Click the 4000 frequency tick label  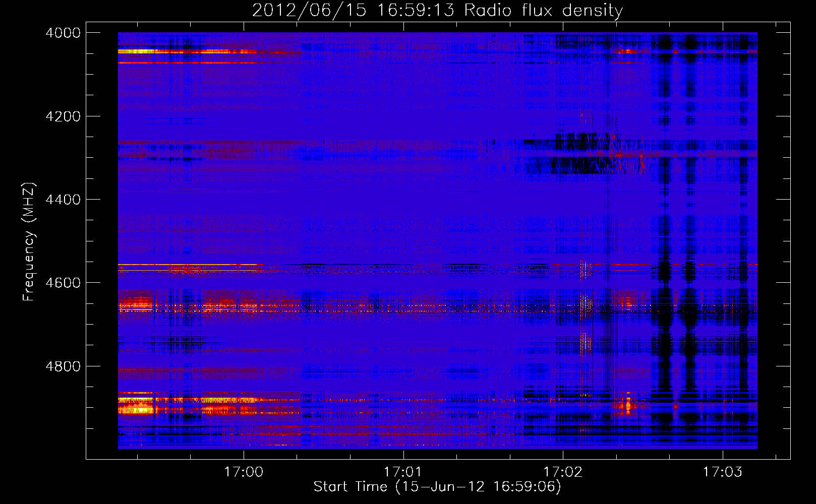[x=63, y=33]
